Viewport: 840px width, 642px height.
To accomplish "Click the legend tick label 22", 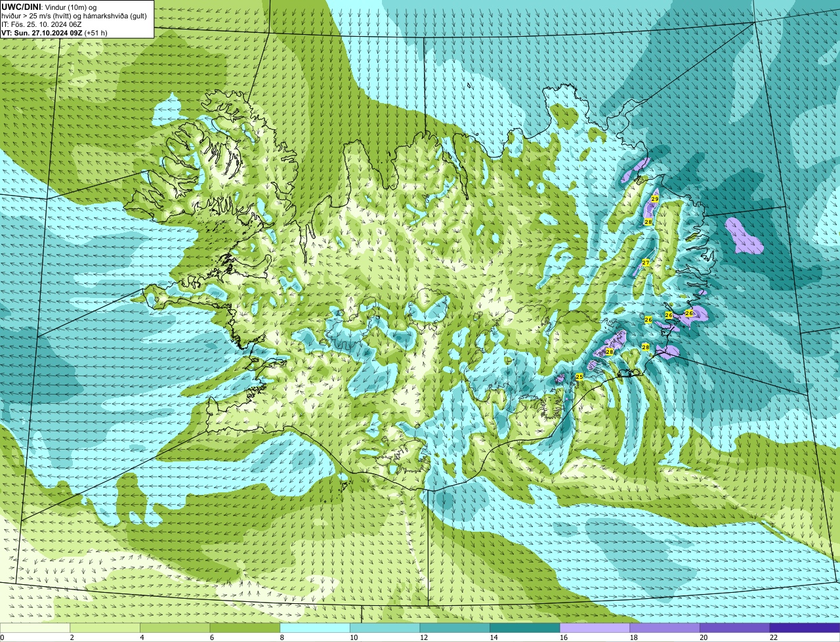I will [773, 637].
